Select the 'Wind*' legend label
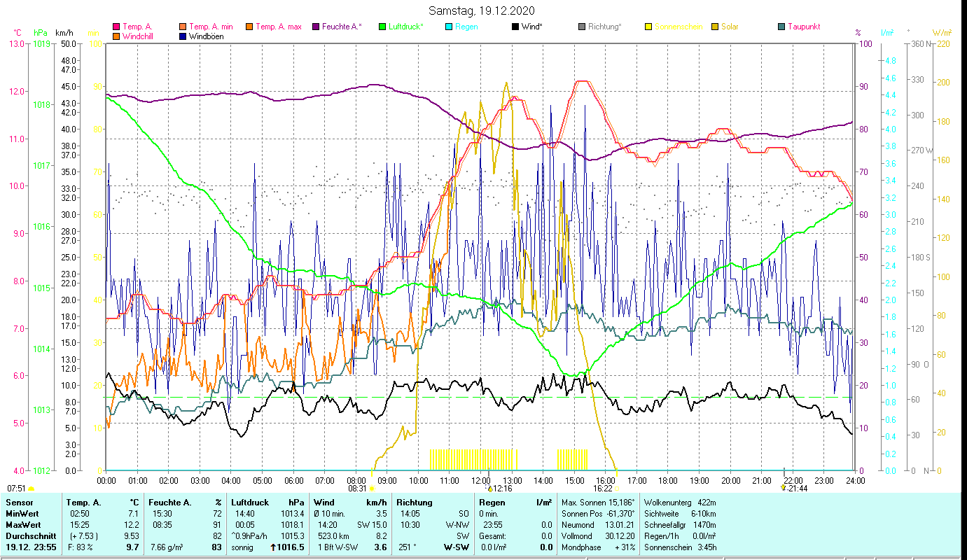Viewport: 967px width, 560px height. pos(532,27)
